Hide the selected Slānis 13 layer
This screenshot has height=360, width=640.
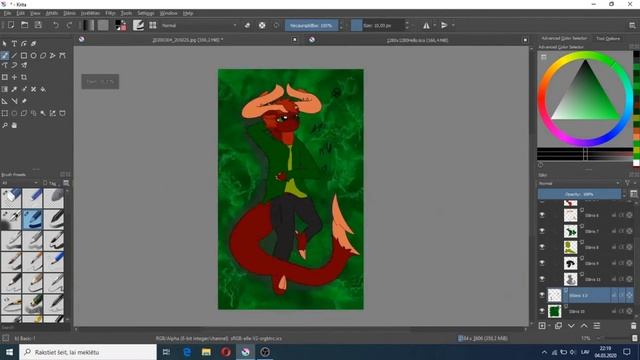[x=542, y=295]
